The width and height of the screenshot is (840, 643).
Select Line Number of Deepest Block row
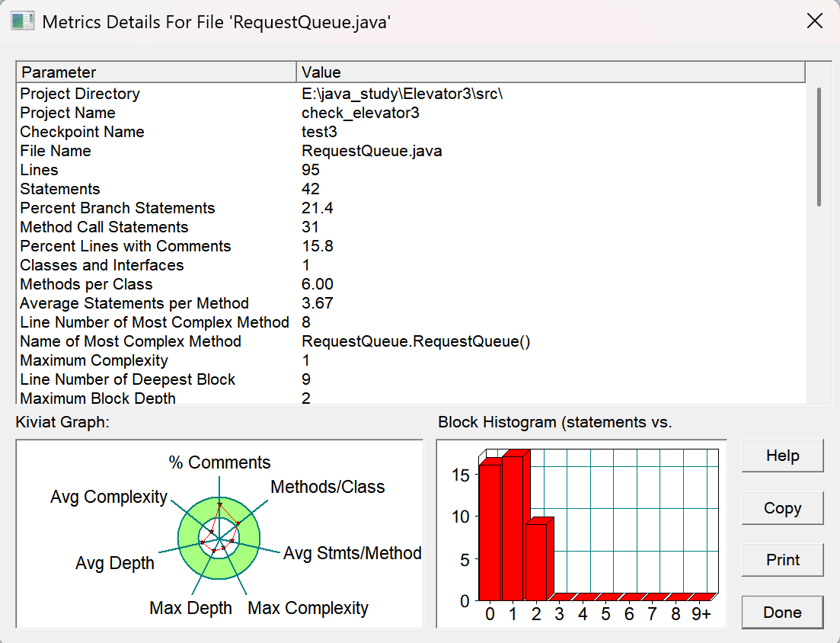point(411,379)
